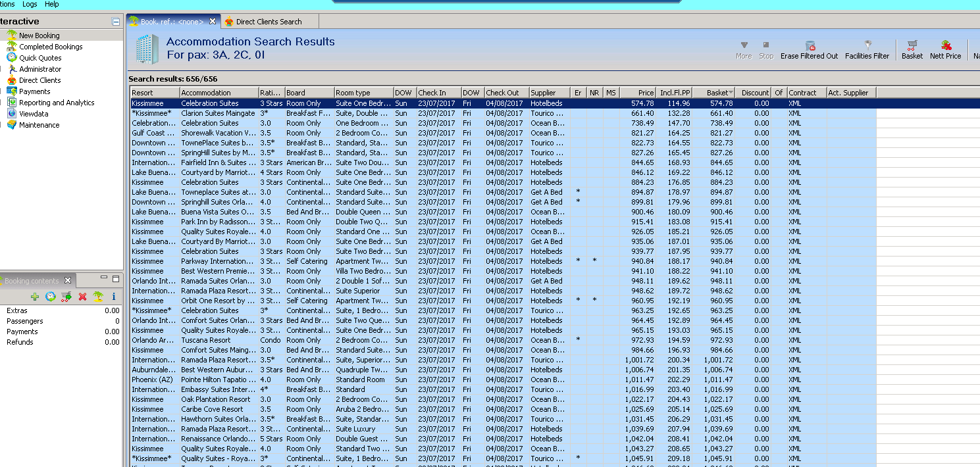Sort by the Incl.Fl.PP column header

[x=675, y=93]
